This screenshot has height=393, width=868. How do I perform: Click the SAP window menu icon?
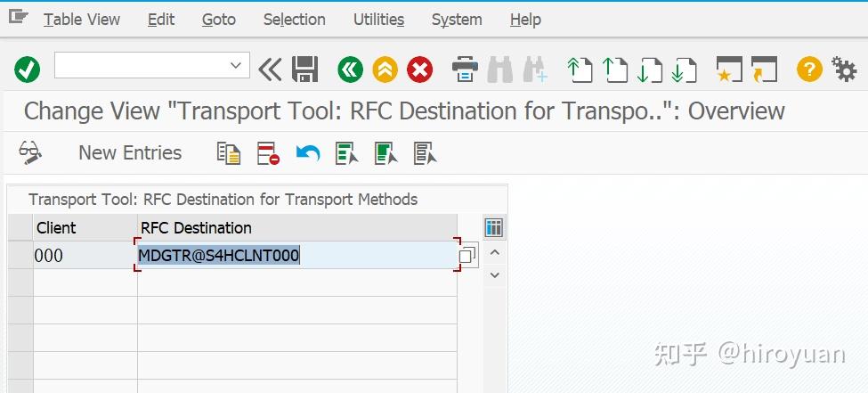[19, 17]
